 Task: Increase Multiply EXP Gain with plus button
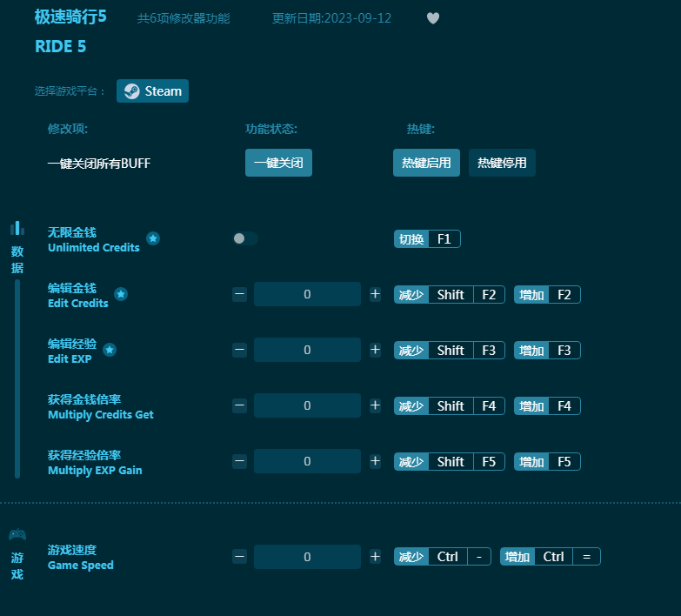tap(375, 461)
